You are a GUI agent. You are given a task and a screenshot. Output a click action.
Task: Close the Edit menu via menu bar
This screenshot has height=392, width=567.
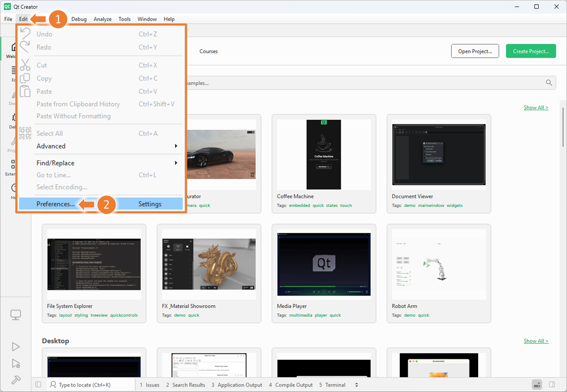[x=23, y=19]
